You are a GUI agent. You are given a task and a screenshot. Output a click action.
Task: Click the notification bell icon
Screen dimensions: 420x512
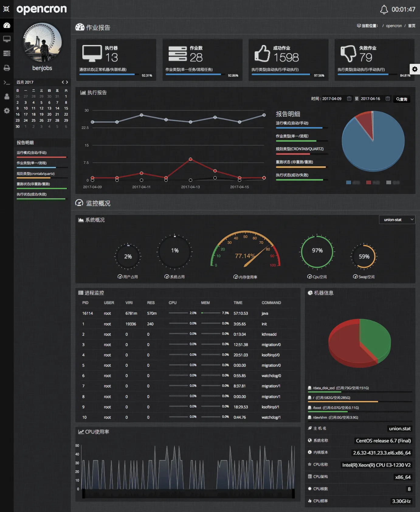[384, 9]
